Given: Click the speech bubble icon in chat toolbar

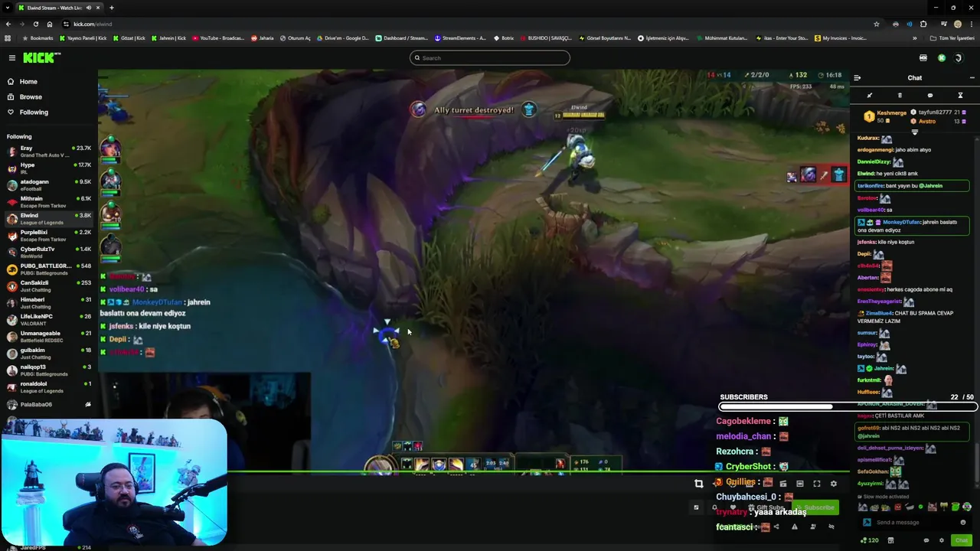Looking at the screenshot, I should [930, 96].
